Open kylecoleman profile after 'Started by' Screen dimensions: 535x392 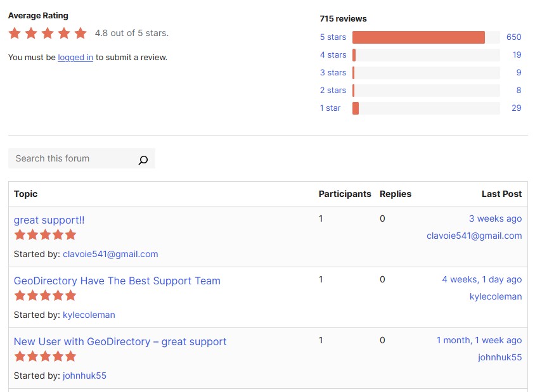click(89, 315)
